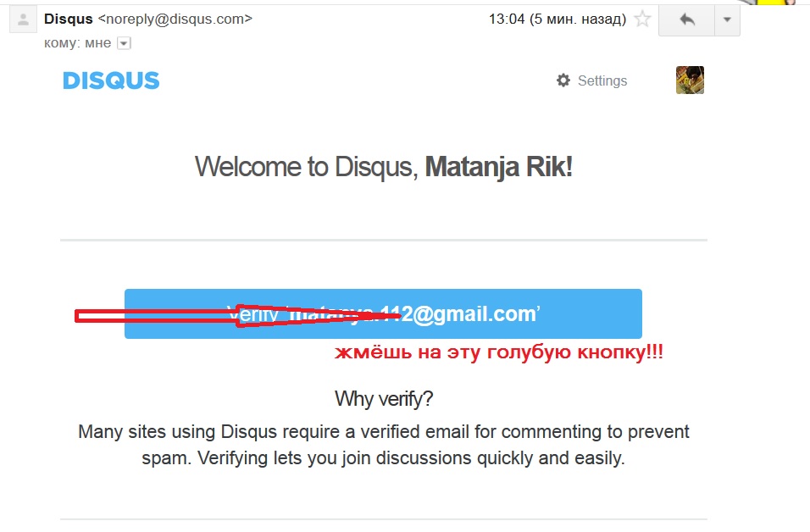Click the 'Why verify?' heading
This screenshot has height=532, width=810.
click(384, 398)
